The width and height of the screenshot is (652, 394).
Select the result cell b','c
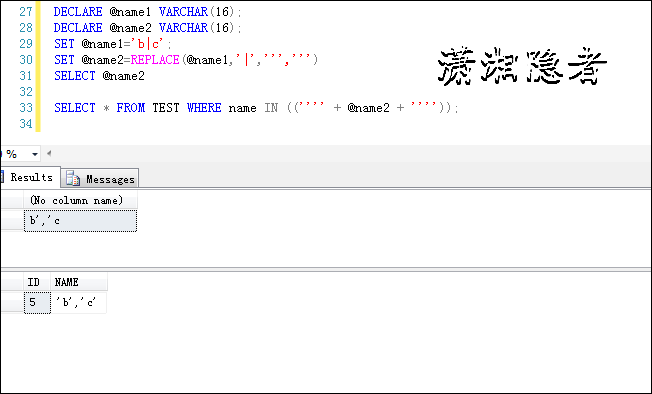coord(80,221)
